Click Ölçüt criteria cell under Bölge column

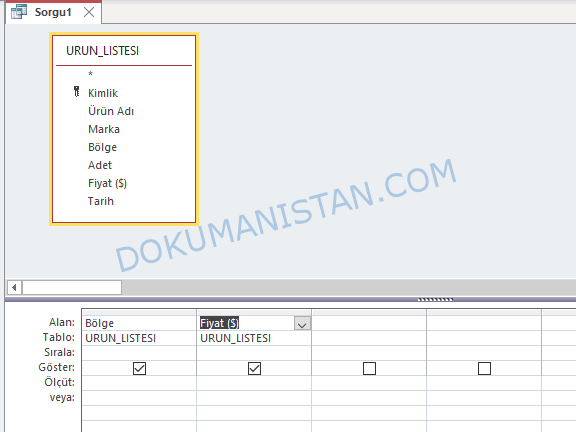tap(139, 383)
